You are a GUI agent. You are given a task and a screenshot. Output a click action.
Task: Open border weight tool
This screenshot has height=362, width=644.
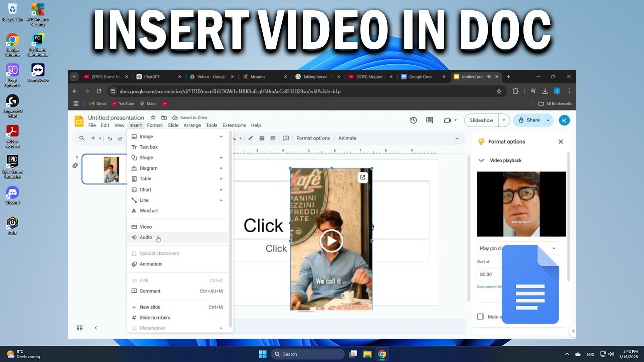point(262,138)
